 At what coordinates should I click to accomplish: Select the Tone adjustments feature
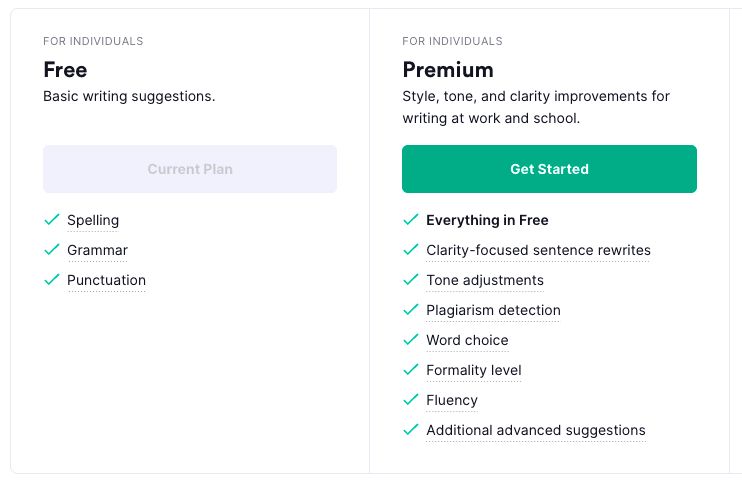coord(485,280)
